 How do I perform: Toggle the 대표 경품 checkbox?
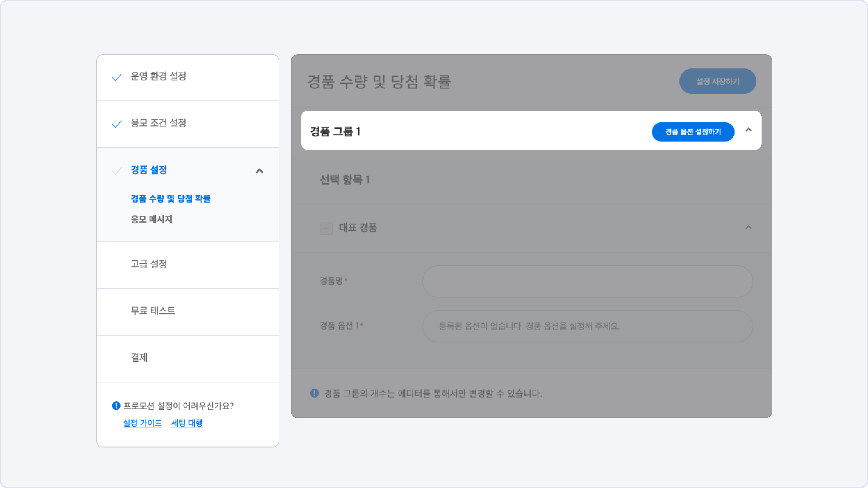click(326, 228)
